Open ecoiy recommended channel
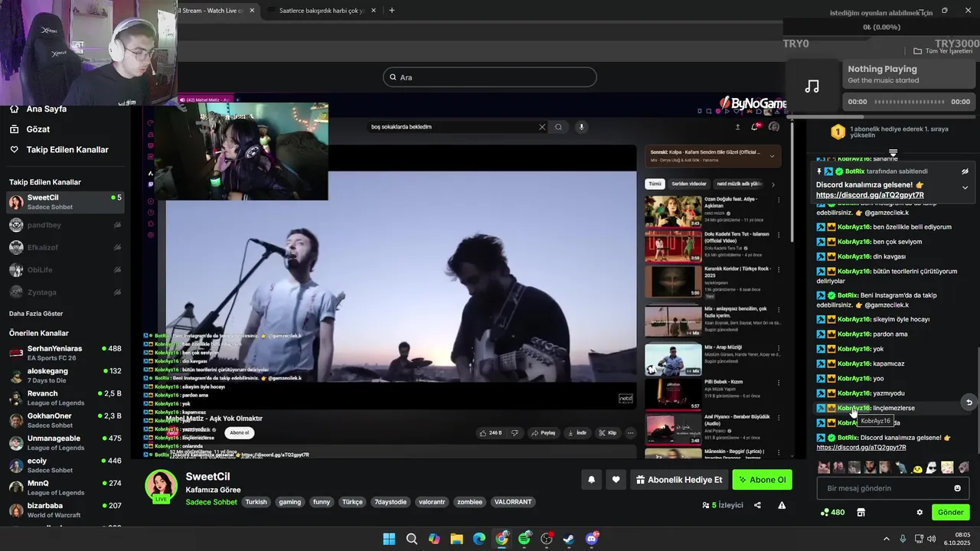The image size is (980, 551). pyautogui.click(x=65, y=465)
